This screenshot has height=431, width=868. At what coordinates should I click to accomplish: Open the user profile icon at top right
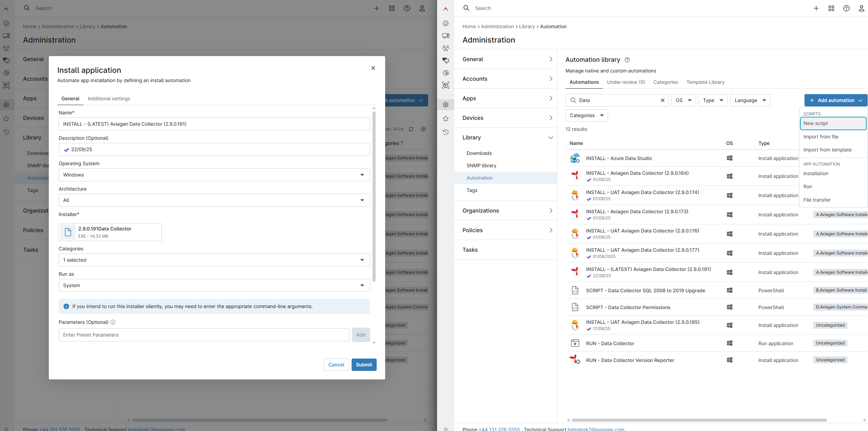861,8
